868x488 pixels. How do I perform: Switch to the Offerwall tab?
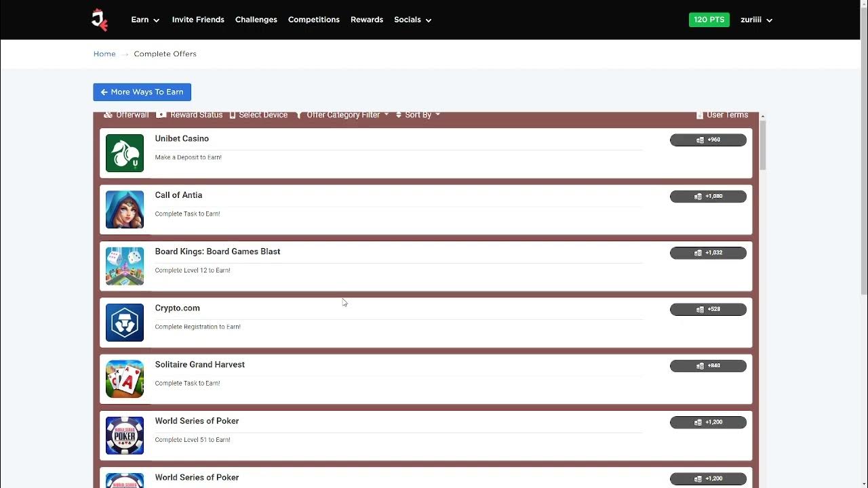click(126, 115)
